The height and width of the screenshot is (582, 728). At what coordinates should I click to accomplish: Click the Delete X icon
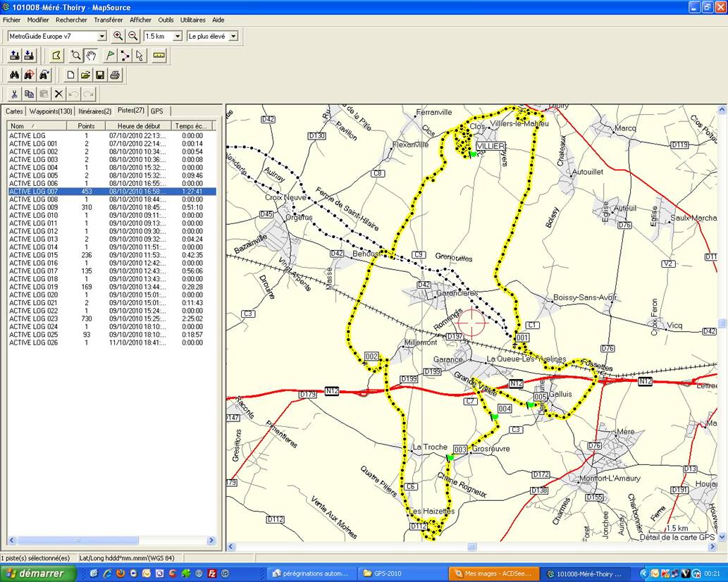click(58, 94)
